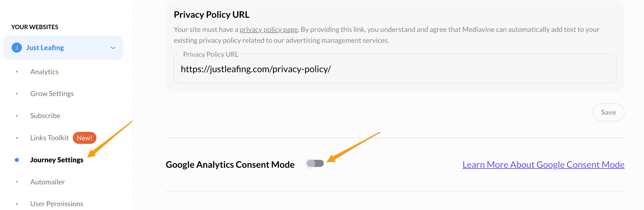Click the bullet next to Analytics

(16, 72)
